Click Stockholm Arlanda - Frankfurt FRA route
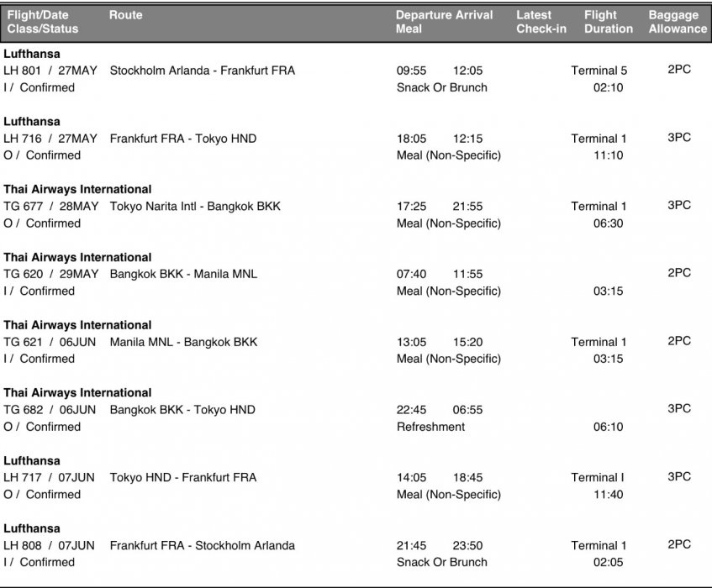This screenshot has height=588, width=712. 203,71
